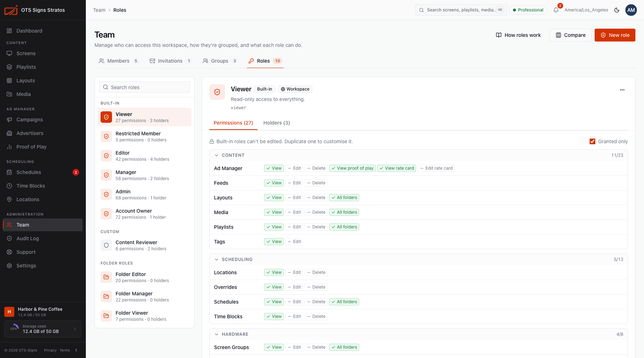644x358 pixels.
Task: Open the notifications bell
Action: pos(556,10)
